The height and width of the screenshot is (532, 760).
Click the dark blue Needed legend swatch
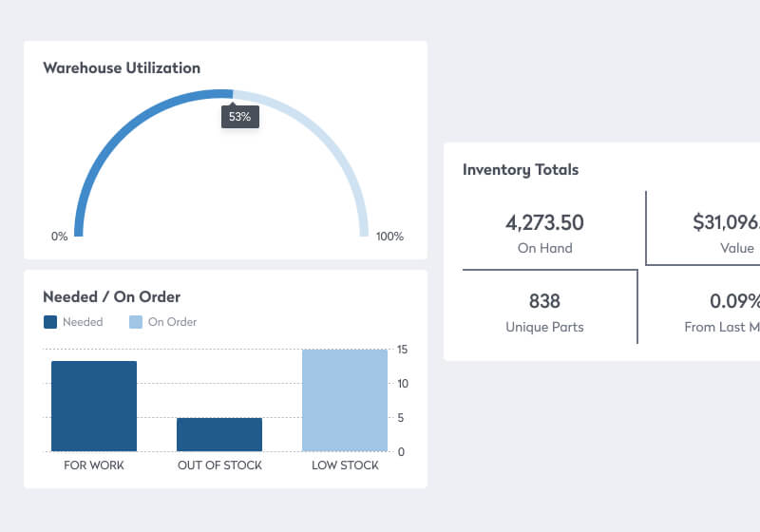(50, 322)
